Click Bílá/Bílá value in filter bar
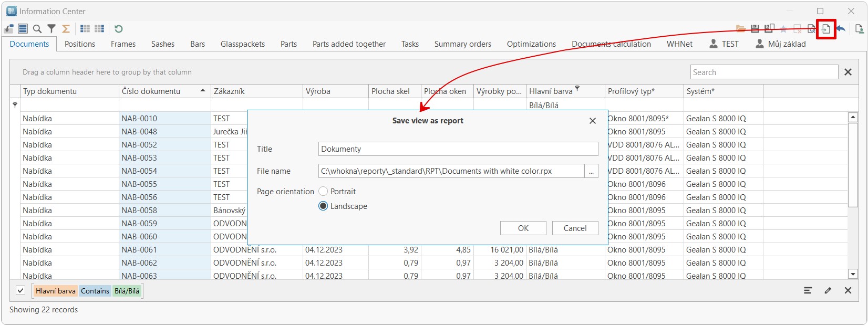The height and width of the screenshot is (326, 868). [x=127, y=291]
